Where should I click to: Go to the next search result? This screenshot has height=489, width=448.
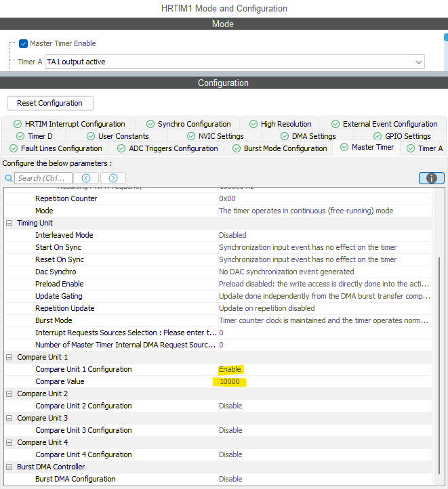113,178
